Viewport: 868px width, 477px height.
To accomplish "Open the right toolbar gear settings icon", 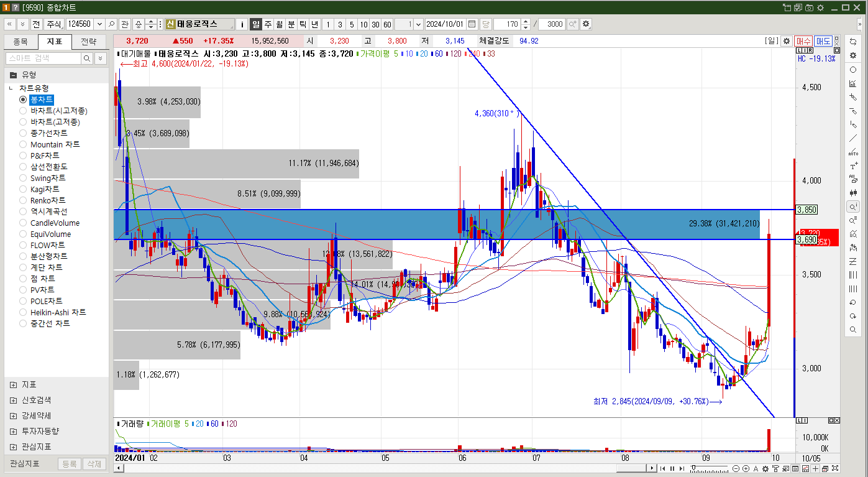I will pyautogui.click(x=853, y=55).
